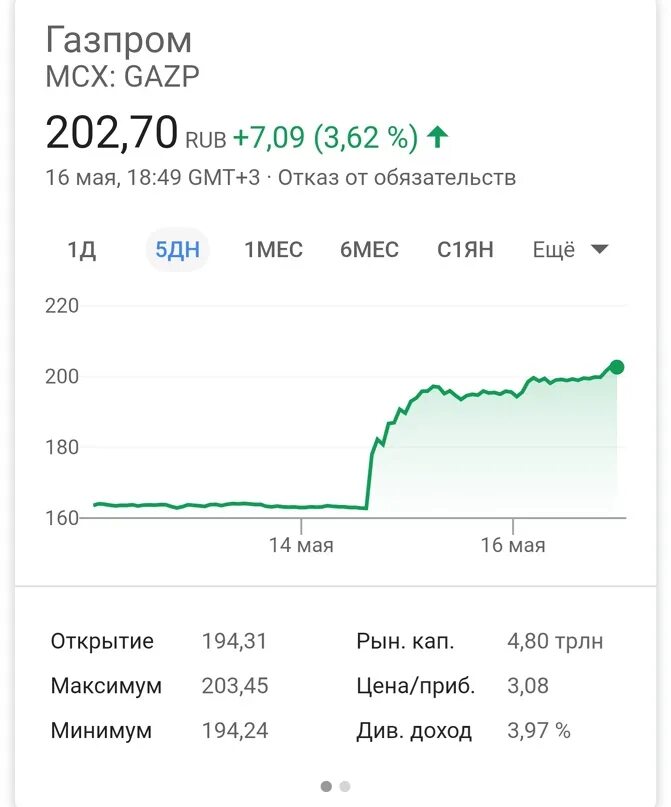Viewport: 671px width, 807px height.
Task: Select the 1Д time range tab
Action: coord(82,250)
